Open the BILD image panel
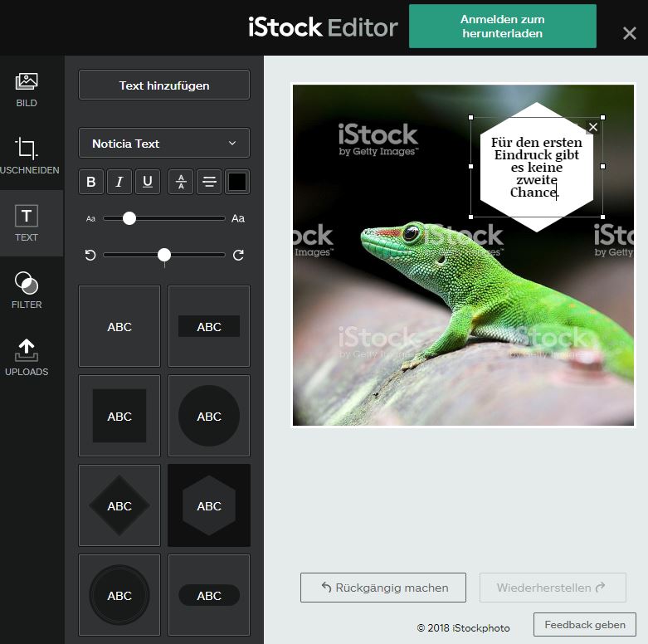The image size is (648, 644). (27, 90)
